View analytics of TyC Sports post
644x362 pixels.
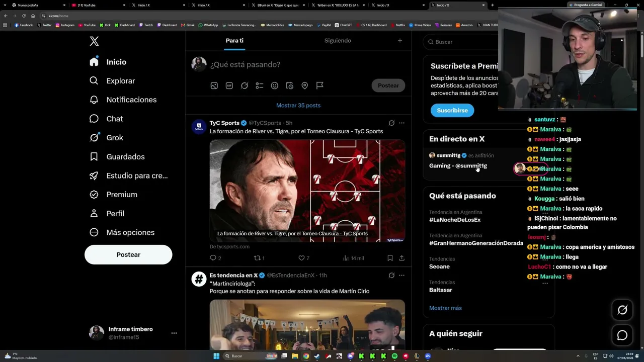click(x=353, y=258)
